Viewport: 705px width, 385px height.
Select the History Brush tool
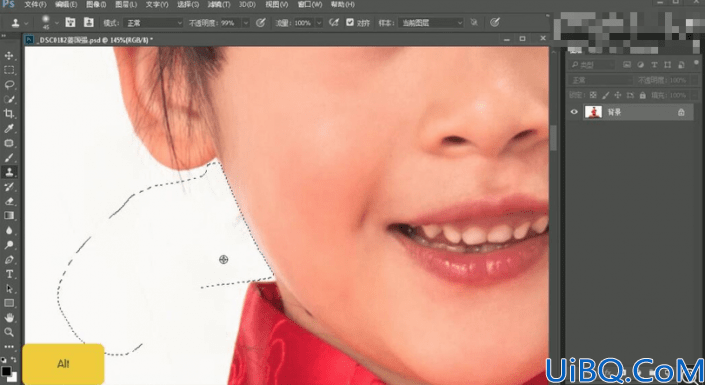pos(9,187)
